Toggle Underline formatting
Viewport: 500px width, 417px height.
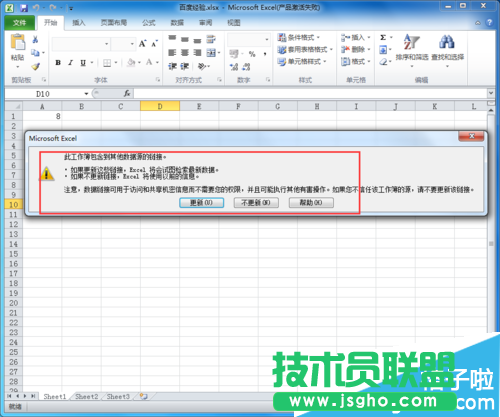[x=83, y=62]
